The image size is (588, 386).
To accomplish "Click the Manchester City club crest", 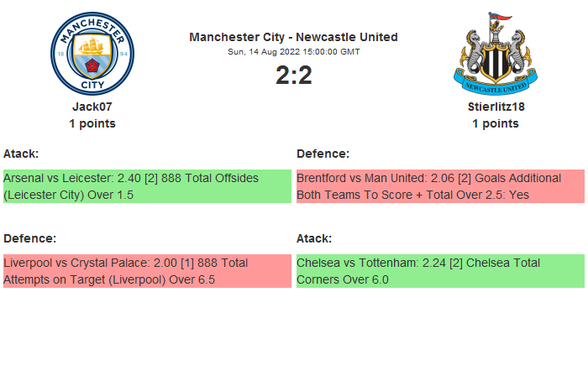I will click(92, 54).
